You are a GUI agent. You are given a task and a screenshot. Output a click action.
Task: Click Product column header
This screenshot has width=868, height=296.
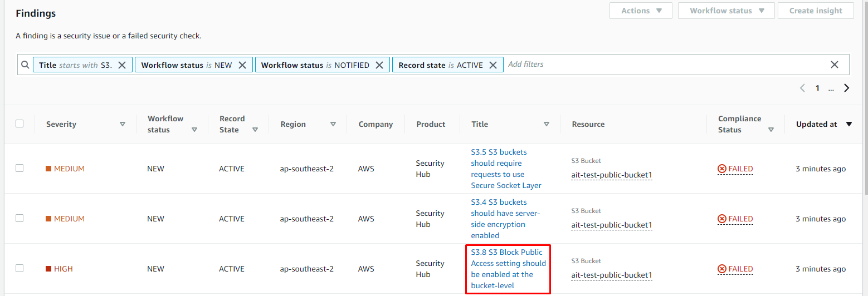click(431, 124)
